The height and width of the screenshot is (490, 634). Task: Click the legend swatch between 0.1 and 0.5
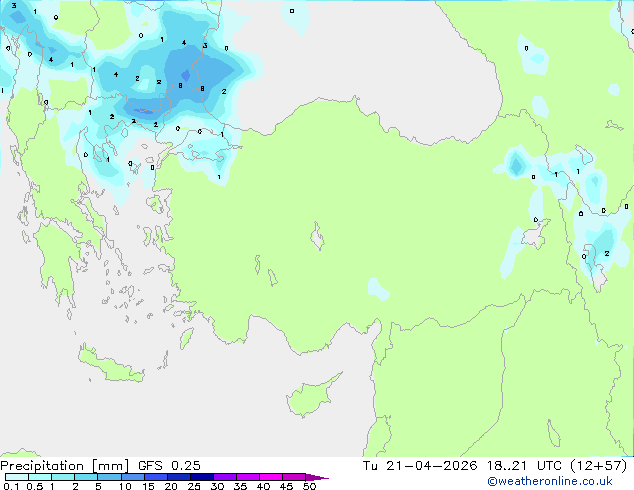17,477
